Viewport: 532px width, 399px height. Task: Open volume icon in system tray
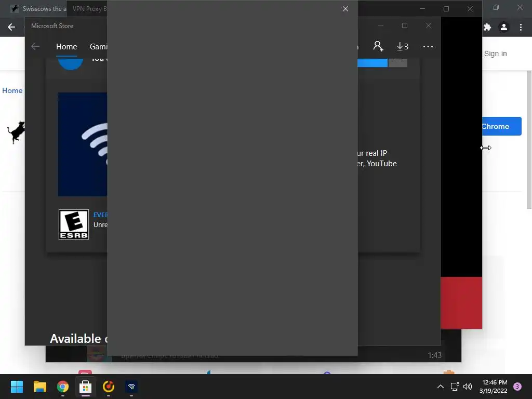click(x=468, y=387)
